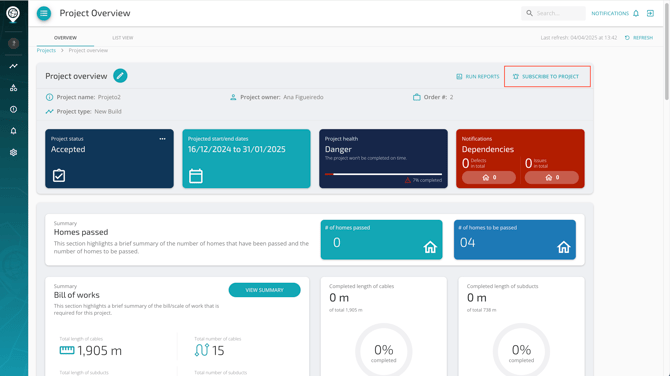Screen dimensions: 670x376
Task: Click the 'of total 1,905 m' cables text
Action: 346,310
